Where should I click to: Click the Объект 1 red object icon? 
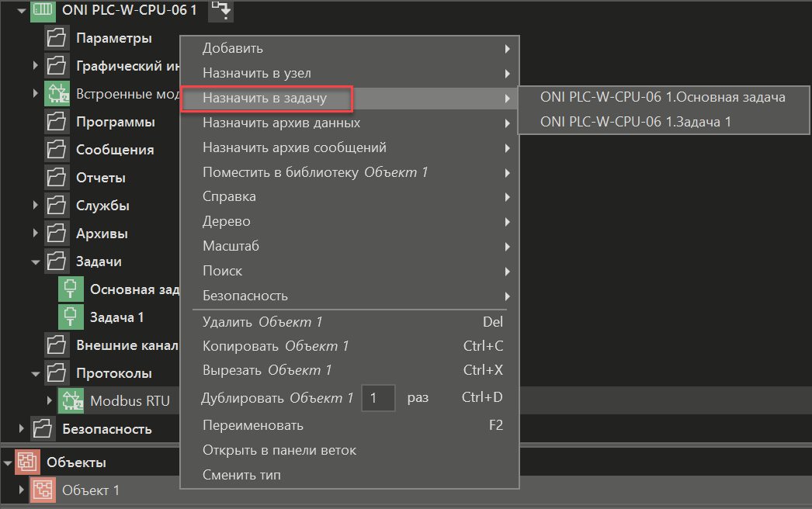click(43, 490)
